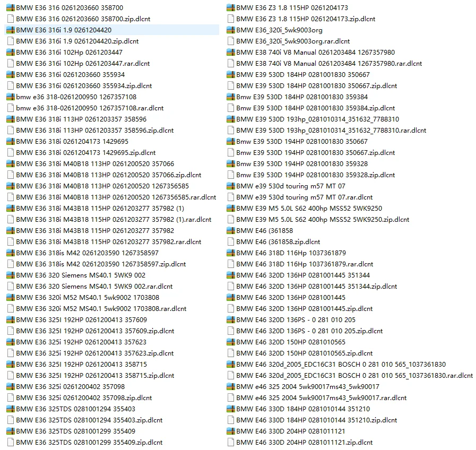Click archive icon of BMW E36 318is M42 0261203590 1267358597

tap(10, 253)
